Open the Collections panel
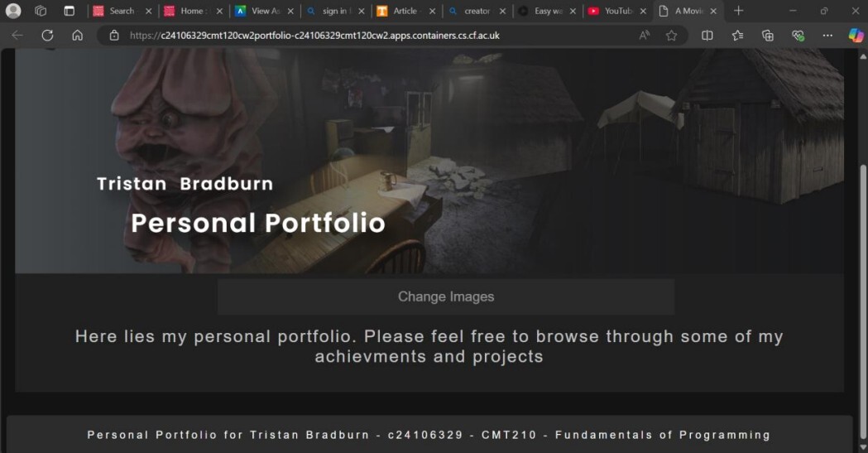868x453 pixels. pyautogui.click(x=767, y=36)
